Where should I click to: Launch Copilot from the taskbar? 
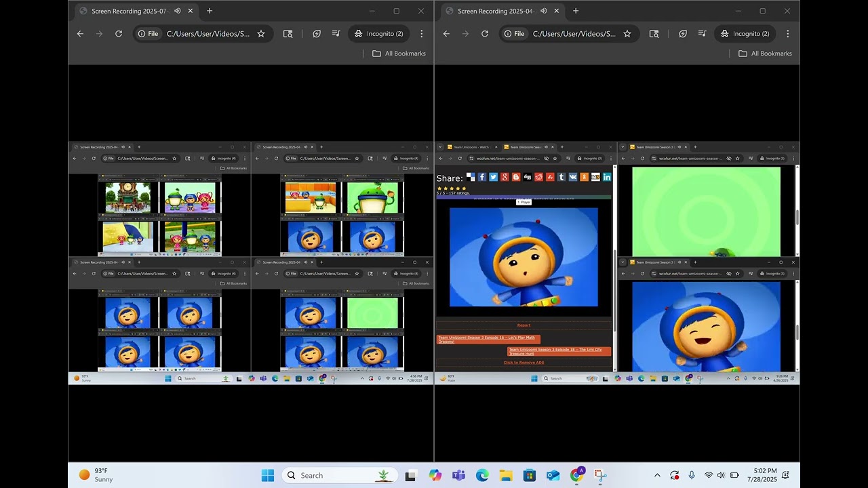click(435, 475)
